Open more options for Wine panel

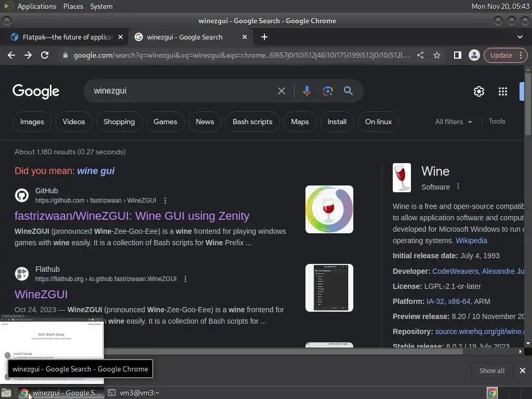(458, 187)
